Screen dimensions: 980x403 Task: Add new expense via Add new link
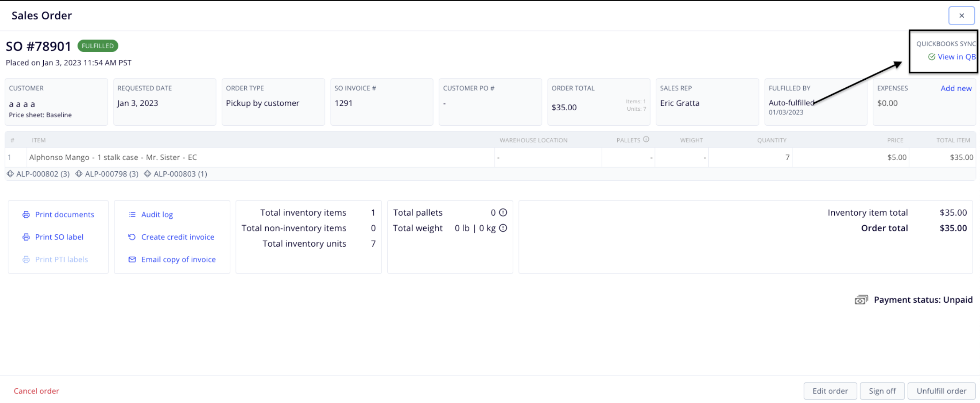click(956, 88)
